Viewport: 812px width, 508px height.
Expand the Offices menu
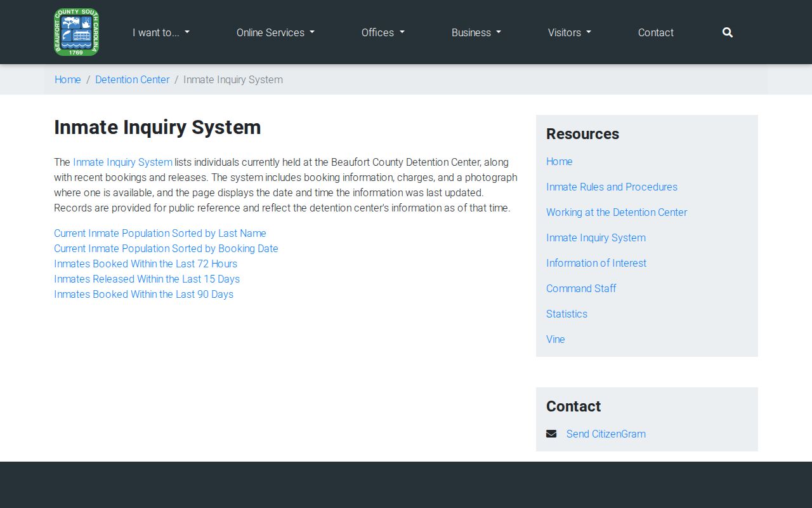click(383, 32)
